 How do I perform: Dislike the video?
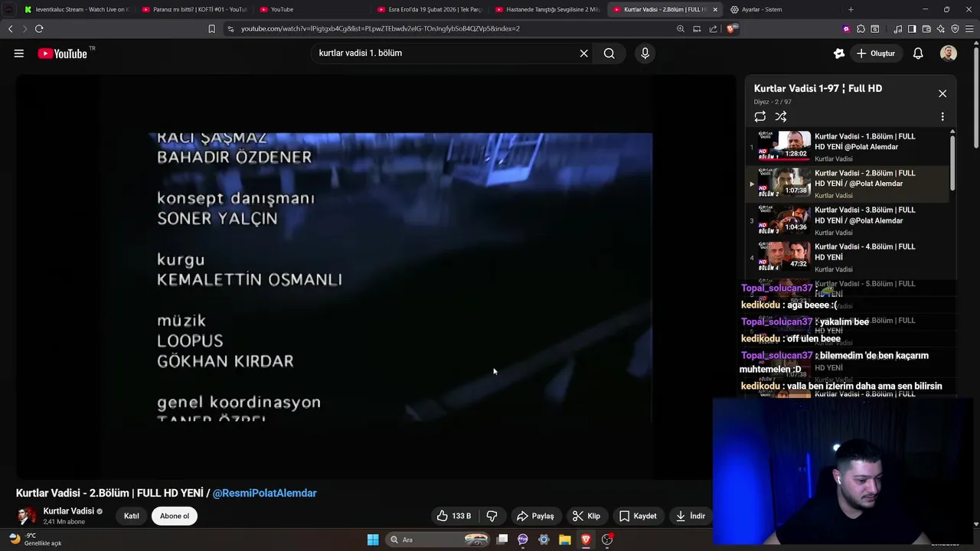tap(492, 516)
